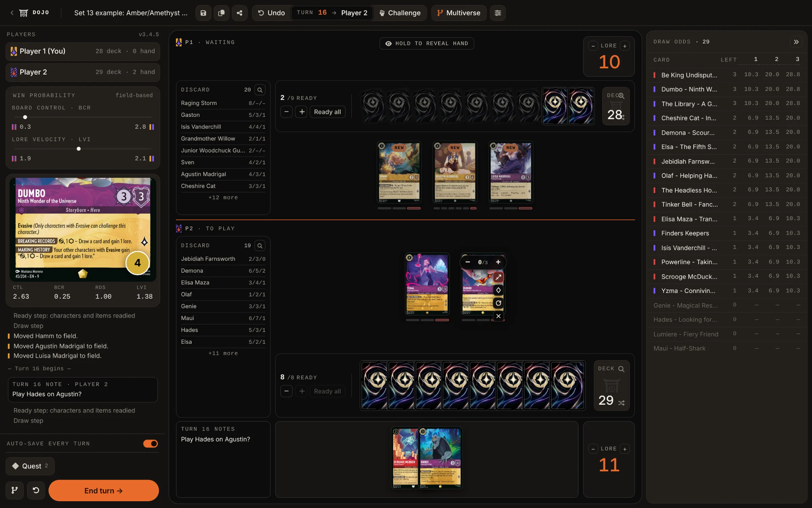This screenshot has height=508, width=812.
Task: Expand +12 more in Player 1 discard
Action: (223, 197)
